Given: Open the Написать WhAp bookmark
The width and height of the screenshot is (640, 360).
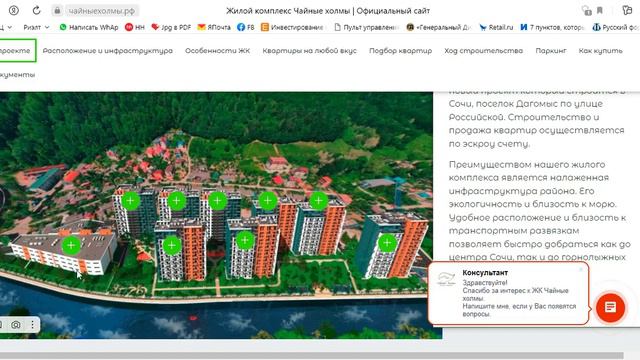Looking at the screenshot, I should 89,27.
